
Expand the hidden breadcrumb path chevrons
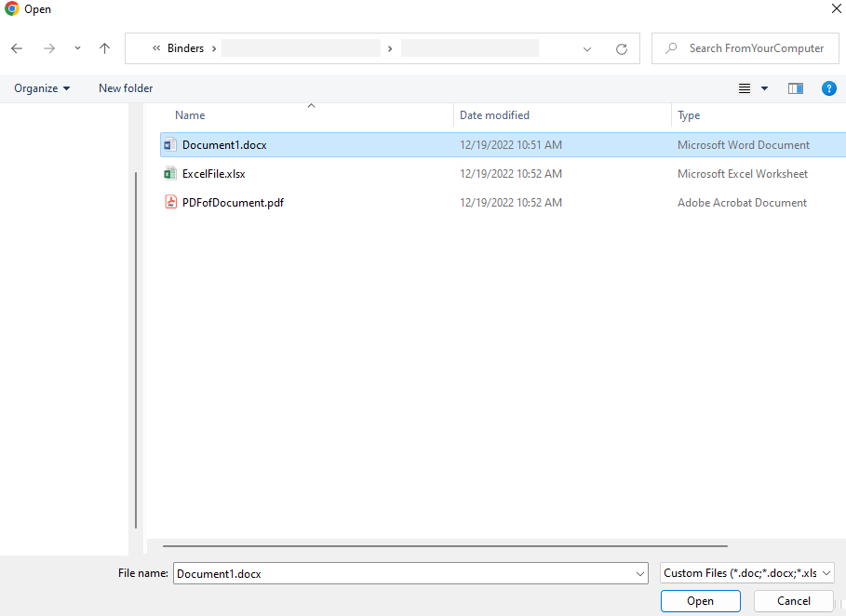[x=156, y=48]
